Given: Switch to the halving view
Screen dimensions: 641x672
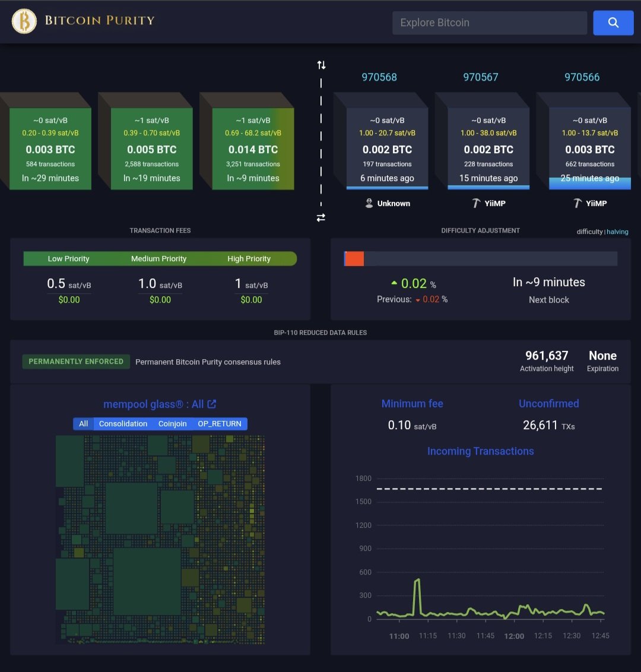Looking at the screenshot, I should click(617, 232).
